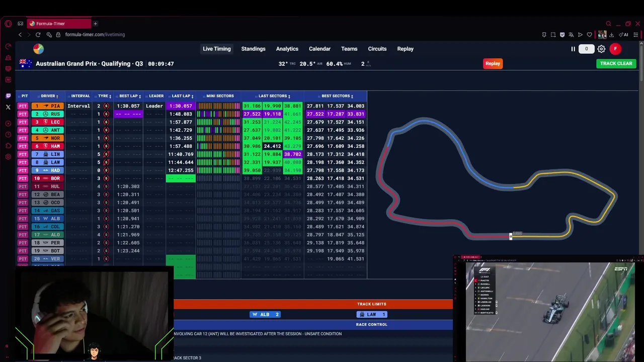Image resolution: width=644 pixels, height=362 pixels.
Task: Open the Replay nav item
Action: [406, 49]
